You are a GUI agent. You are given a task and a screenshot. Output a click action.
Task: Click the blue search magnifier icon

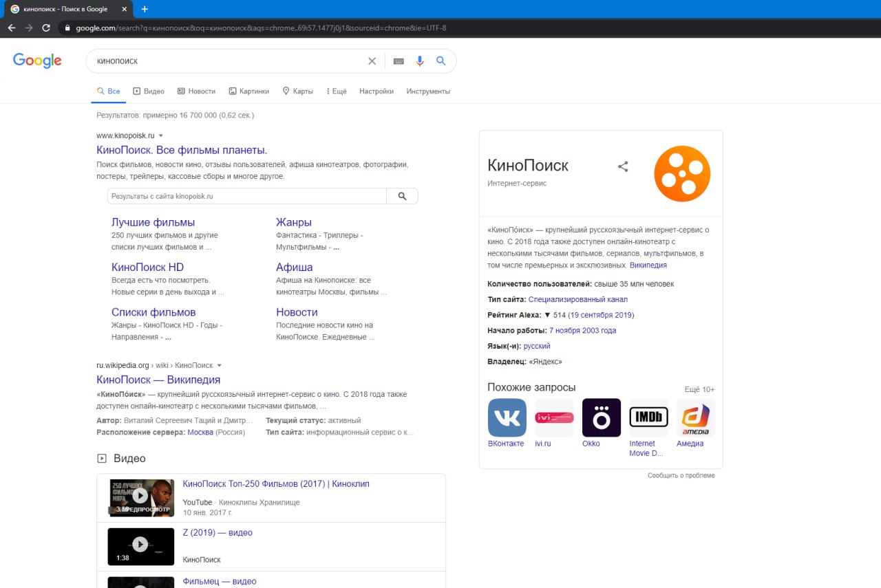(x=441, y=61)
